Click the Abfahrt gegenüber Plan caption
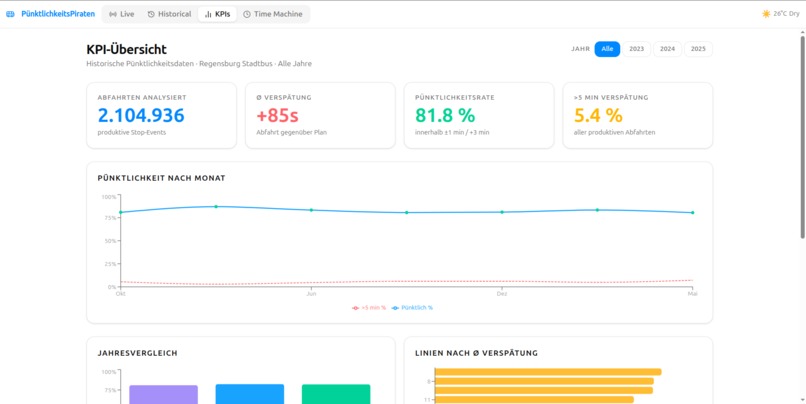The height and width of the screenshot is (404, 806). coord(291,133)
